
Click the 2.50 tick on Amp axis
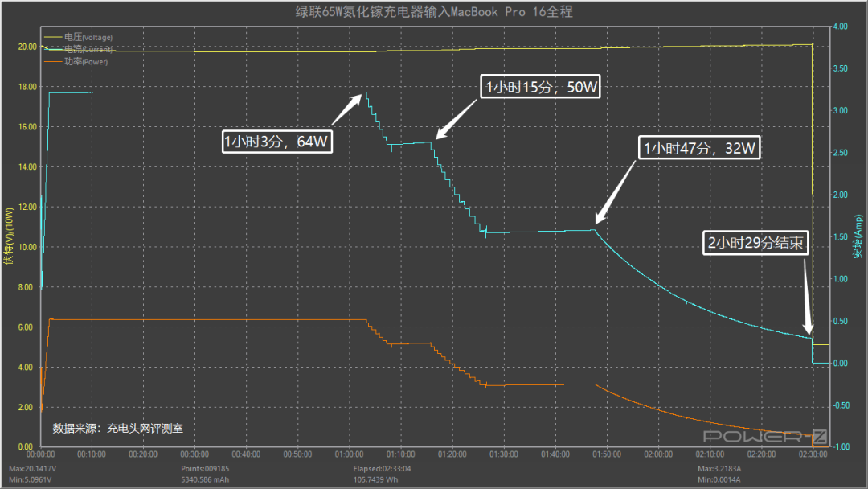(x=841, y=153)
